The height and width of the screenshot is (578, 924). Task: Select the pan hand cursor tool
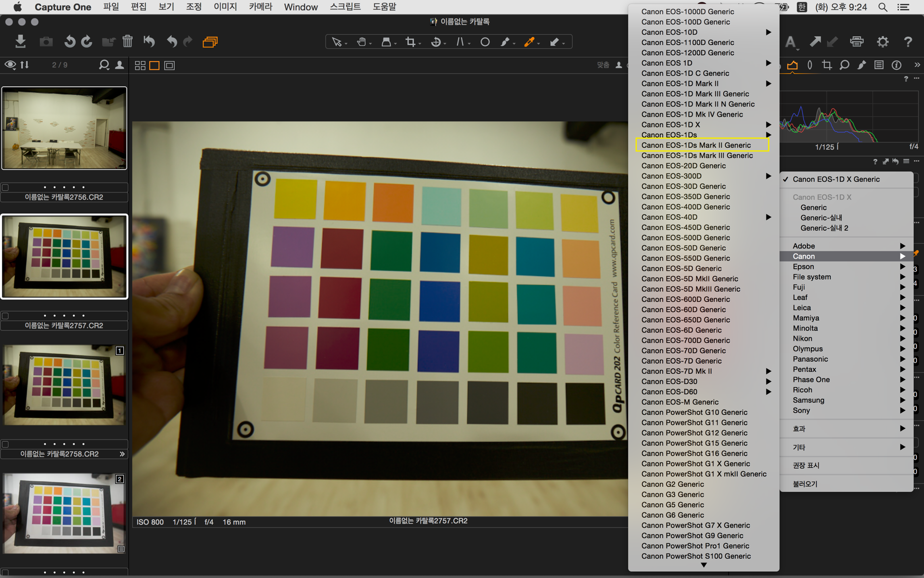361,42
